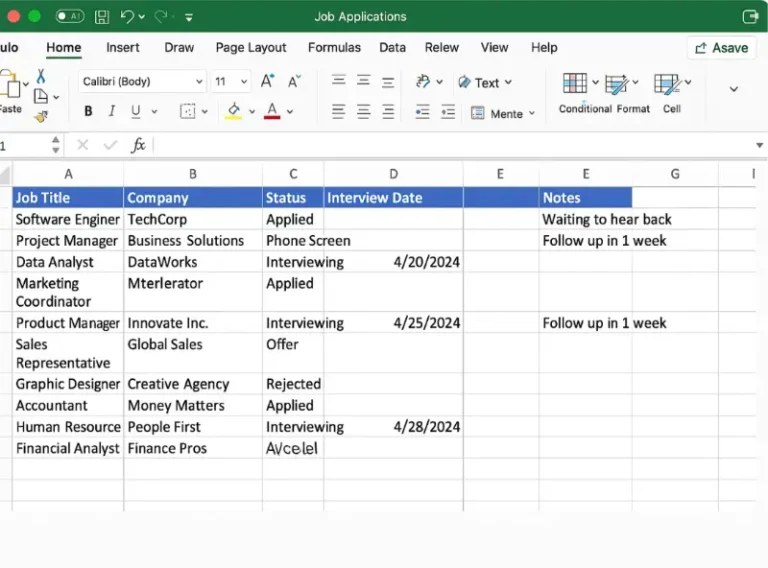Click the Cut scissors icon
The height and width of the screenshot is (568, 768).
41,76
